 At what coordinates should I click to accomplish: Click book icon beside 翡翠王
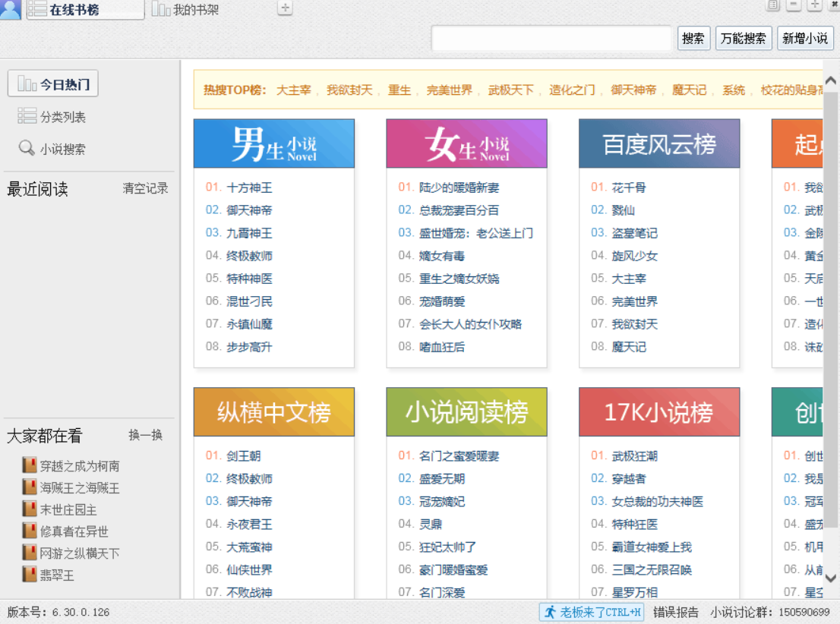pyautogui.click(x=30, y=575)
